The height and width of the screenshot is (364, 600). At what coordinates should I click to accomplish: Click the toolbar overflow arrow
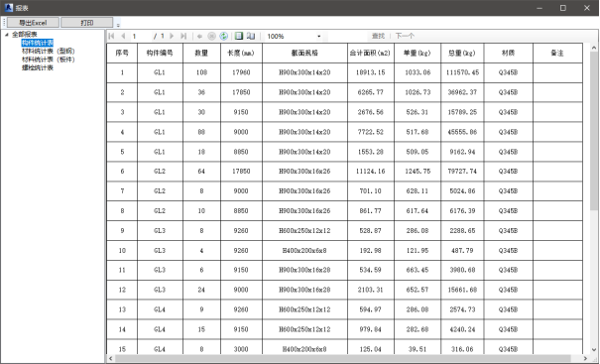(x=118, y=25)
